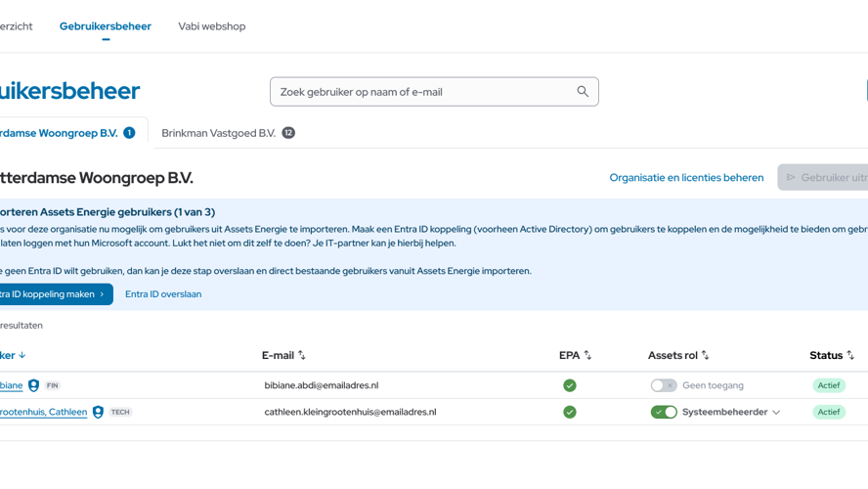Focus the user search input field
Screen dimensions: 868x489
(420, 92)
